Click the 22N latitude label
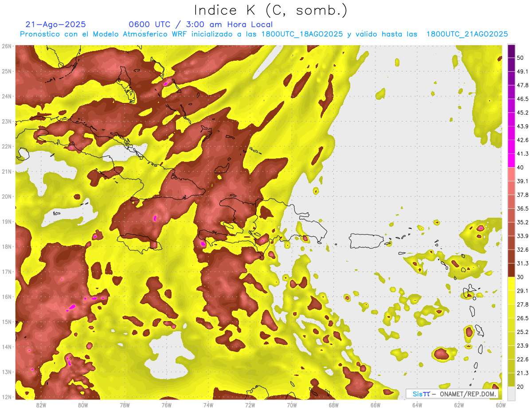Screen dimensions: 532x411 7,146
